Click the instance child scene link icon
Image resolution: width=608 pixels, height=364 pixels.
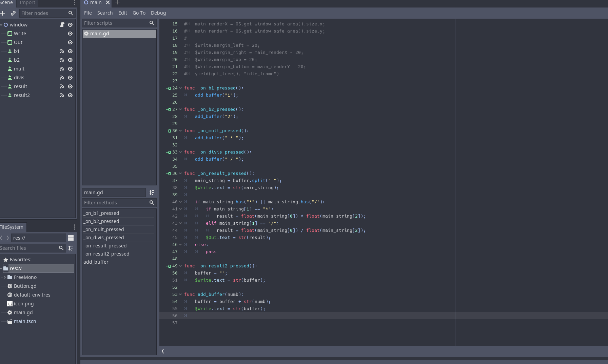[x=13, y=13]
